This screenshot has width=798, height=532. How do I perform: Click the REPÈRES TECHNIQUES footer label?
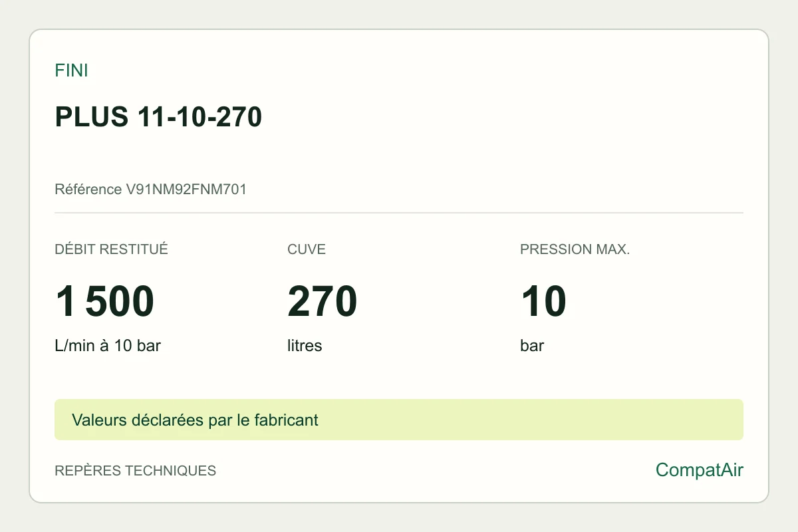[135, 471]
